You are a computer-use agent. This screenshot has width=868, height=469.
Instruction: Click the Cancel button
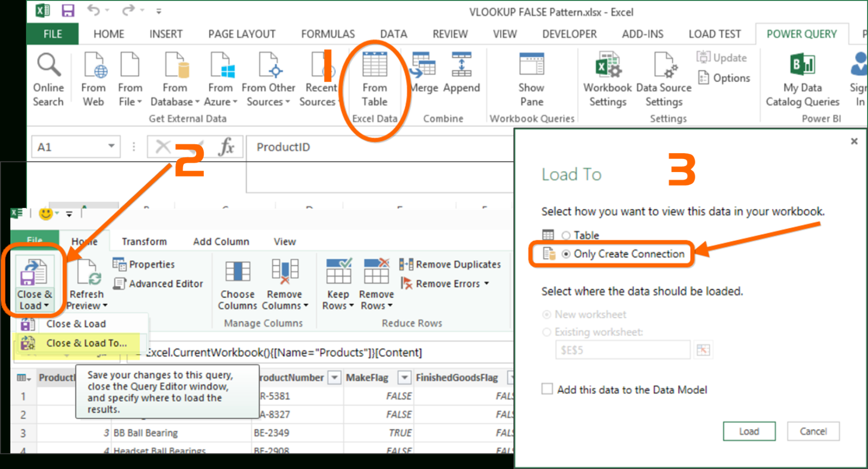tap(813, 431)
